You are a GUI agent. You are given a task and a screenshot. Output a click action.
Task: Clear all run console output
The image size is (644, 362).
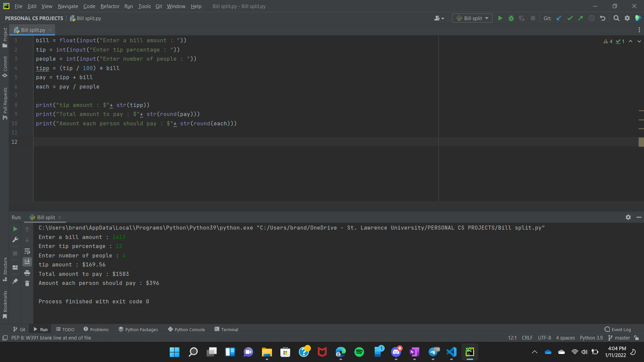[x=27, y=284]
